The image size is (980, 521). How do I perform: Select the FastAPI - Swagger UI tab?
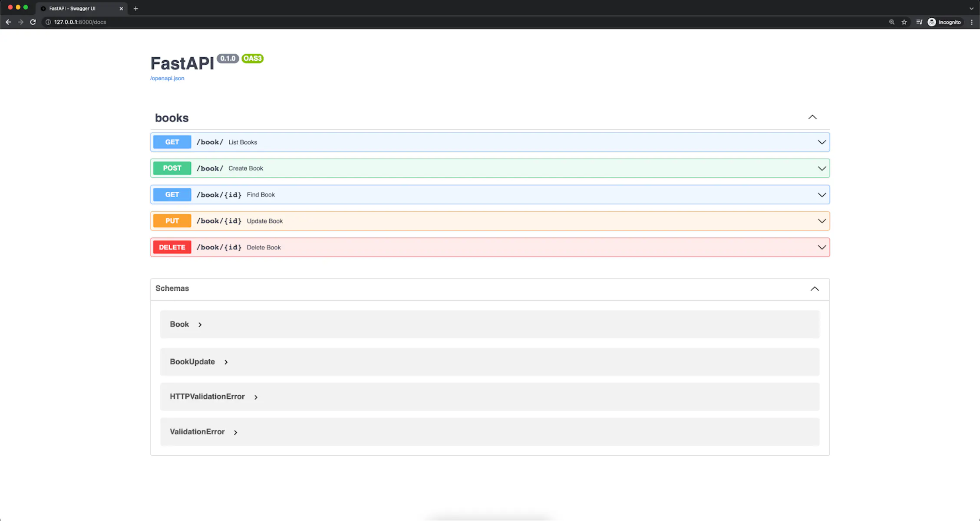[x=82, y=8]
